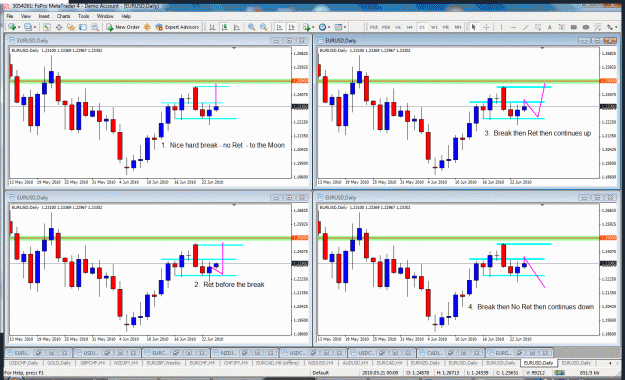This screenshot has width=625, height=380.
Task: Zoom out on the chart
Action: click(263, 27)
